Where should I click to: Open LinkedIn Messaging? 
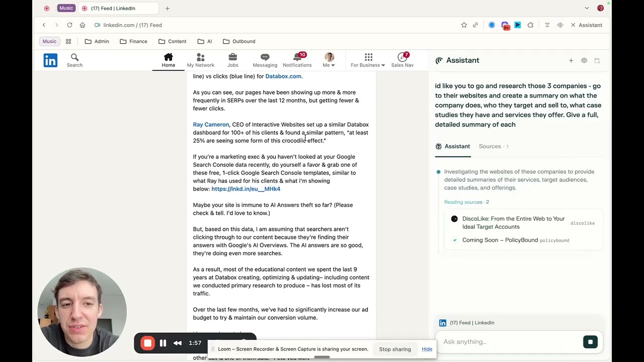265,60
